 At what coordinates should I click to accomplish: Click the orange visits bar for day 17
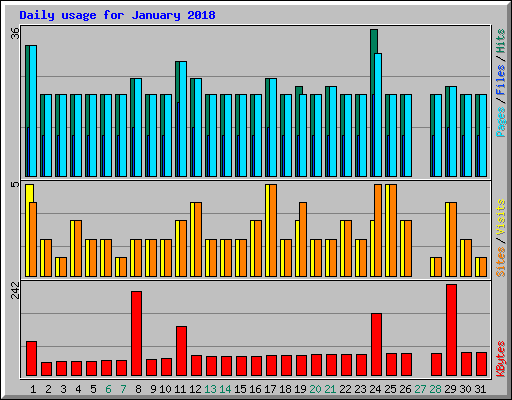point(273,230)
